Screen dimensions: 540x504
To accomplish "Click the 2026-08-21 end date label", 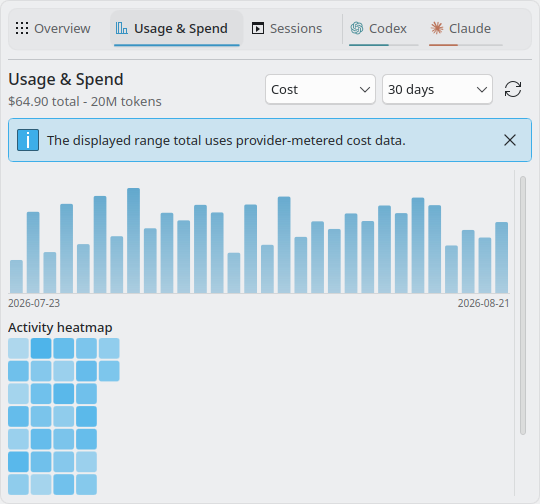I will pyautogui.click(x=484, y=303).
